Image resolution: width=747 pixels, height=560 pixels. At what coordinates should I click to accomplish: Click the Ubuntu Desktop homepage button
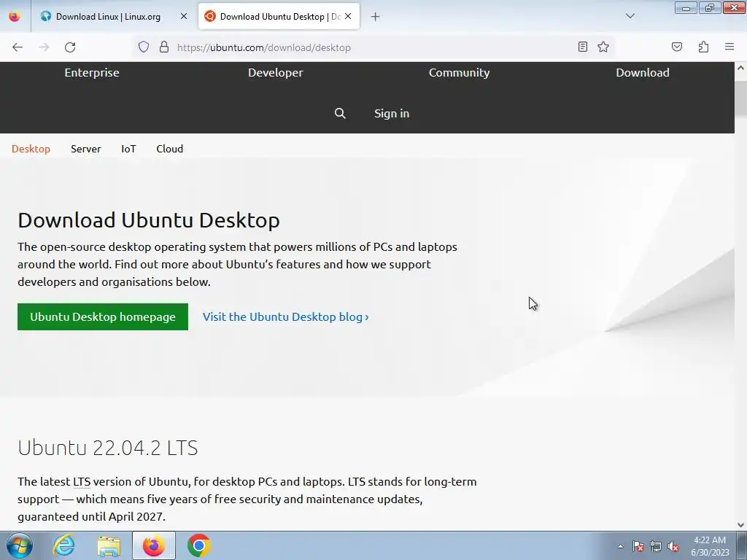[103, 316]
